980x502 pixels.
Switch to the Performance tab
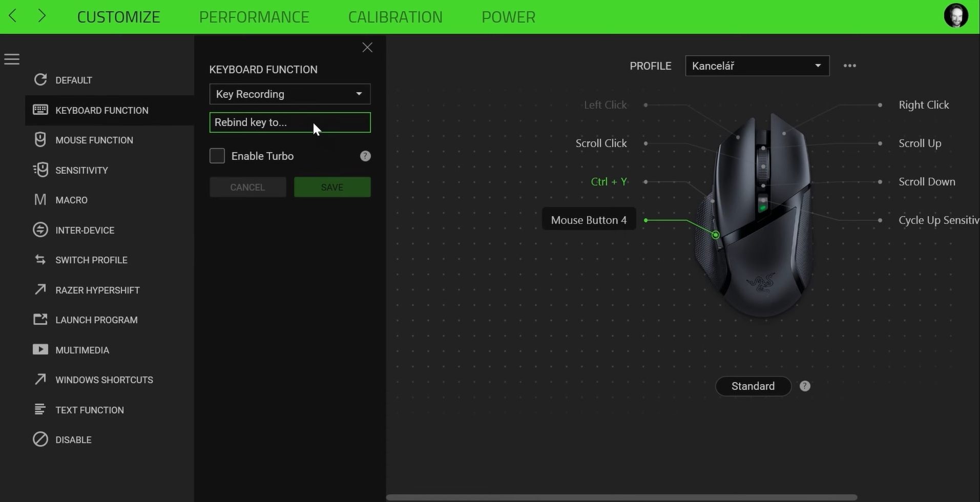point(254,16)
